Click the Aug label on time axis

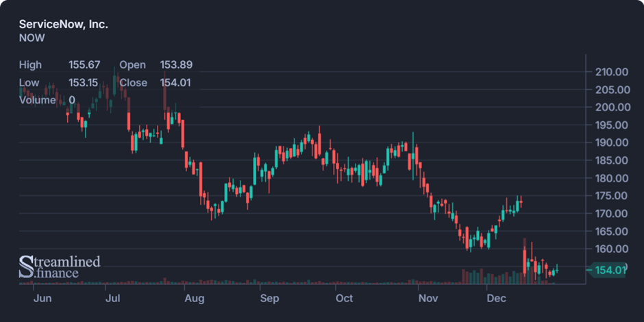[x=194, y=298]
